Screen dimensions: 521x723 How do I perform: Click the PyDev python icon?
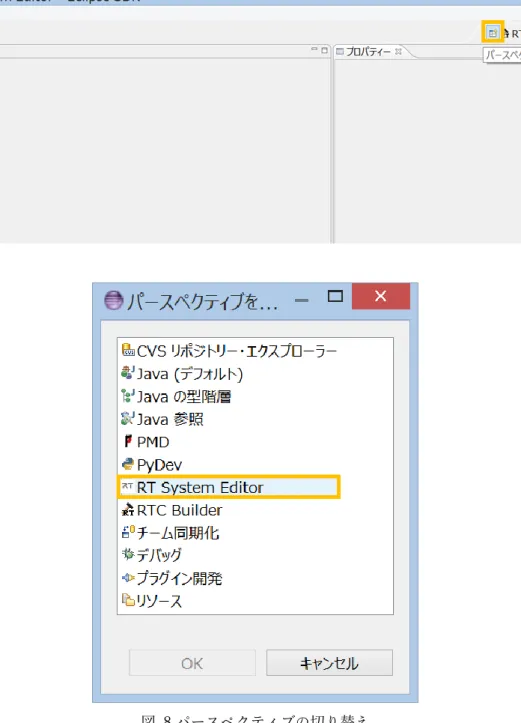coord(128,463)
